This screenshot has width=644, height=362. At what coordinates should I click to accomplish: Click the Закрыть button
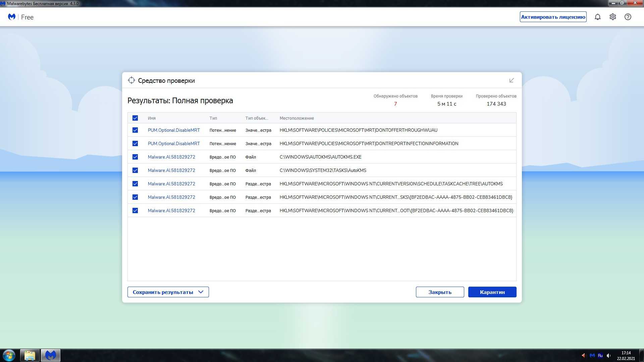pyautogui.click(x=440, y=292)
